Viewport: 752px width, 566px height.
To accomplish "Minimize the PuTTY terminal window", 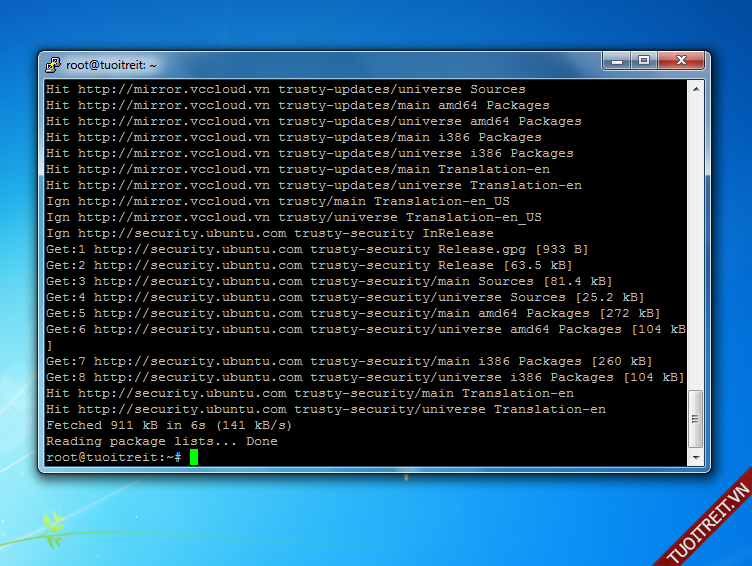I will point(617,61).
